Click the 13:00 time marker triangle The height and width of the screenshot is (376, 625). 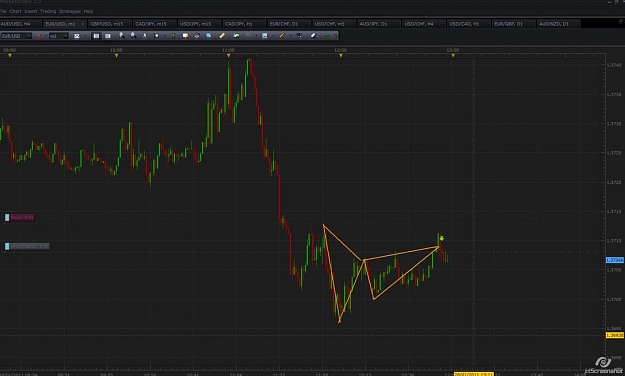pos(453,56)
